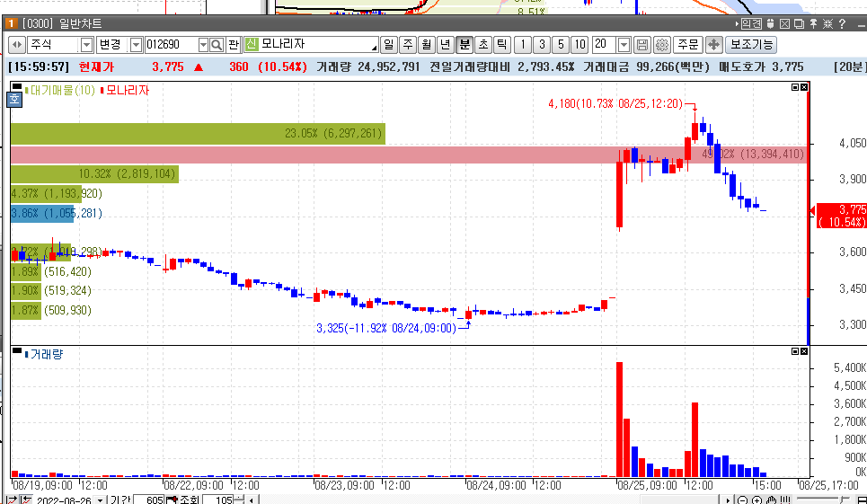Click the 조회 query count field 105
The height and width of the screenshot is (504, 867).
217,500
